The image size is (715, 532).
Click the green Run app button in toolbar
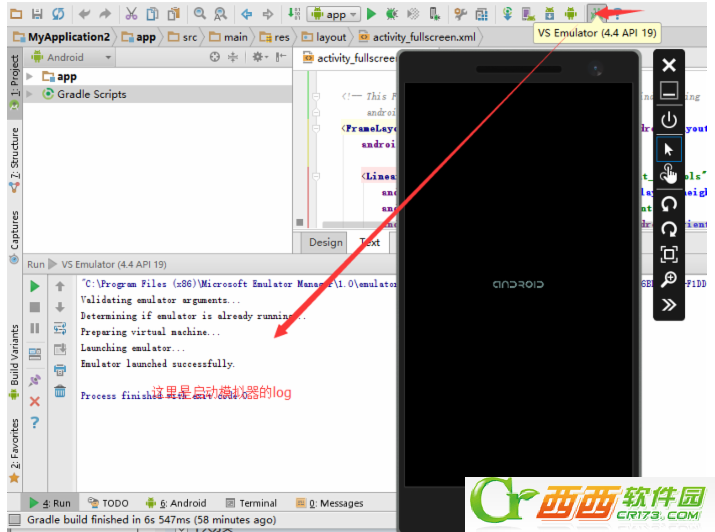pos(371,14)
